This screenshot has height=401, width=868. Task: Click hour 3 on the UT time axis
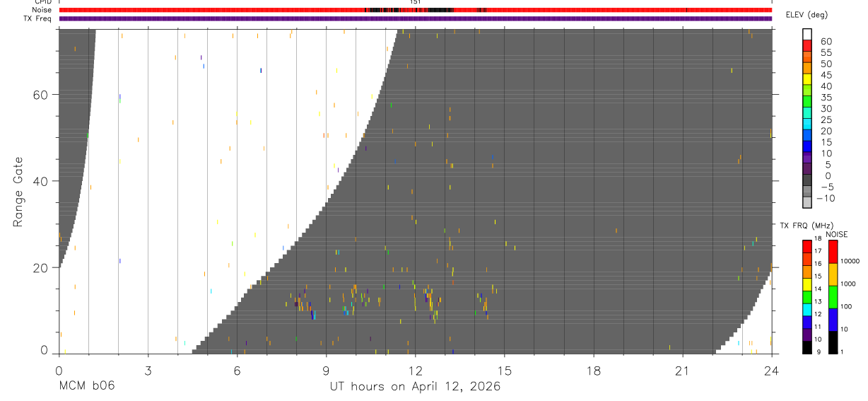coord(148,371)
